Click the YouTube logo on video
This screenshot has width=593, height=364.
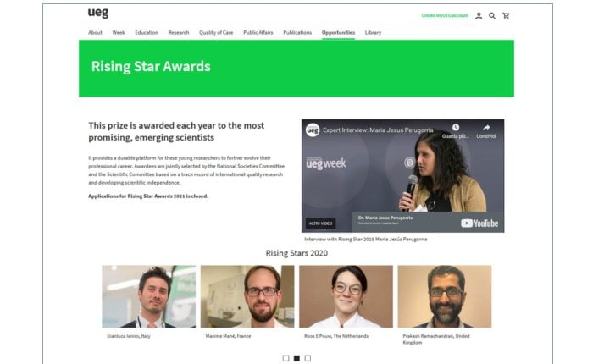pyautogui.click(x=479, y=223)
